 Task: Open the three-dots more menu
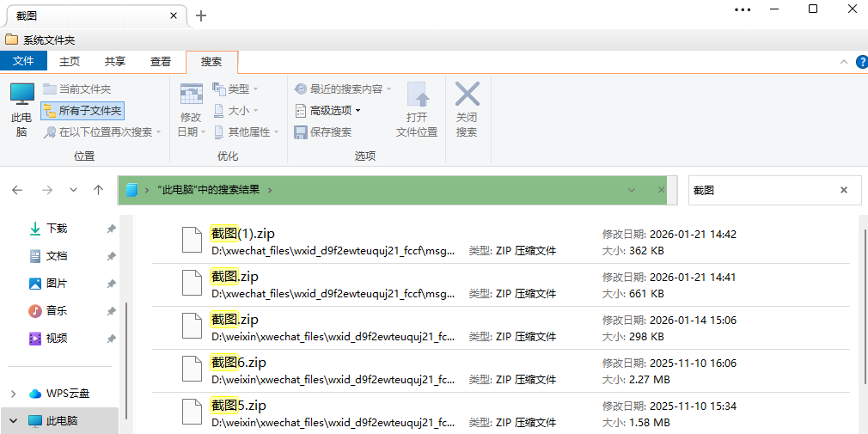click(743, 9)
